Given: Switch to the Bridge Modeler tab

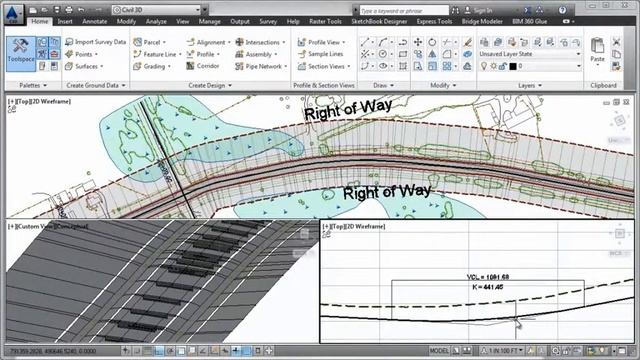Looking at the screenshot, I should click(x=482, y=21).
